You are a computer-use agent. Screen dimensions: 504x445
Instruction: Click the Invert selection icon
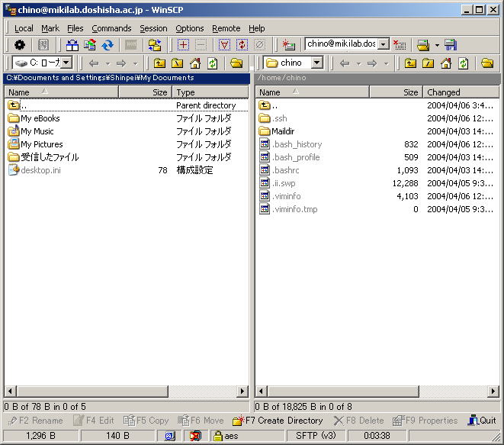[242, 45]
